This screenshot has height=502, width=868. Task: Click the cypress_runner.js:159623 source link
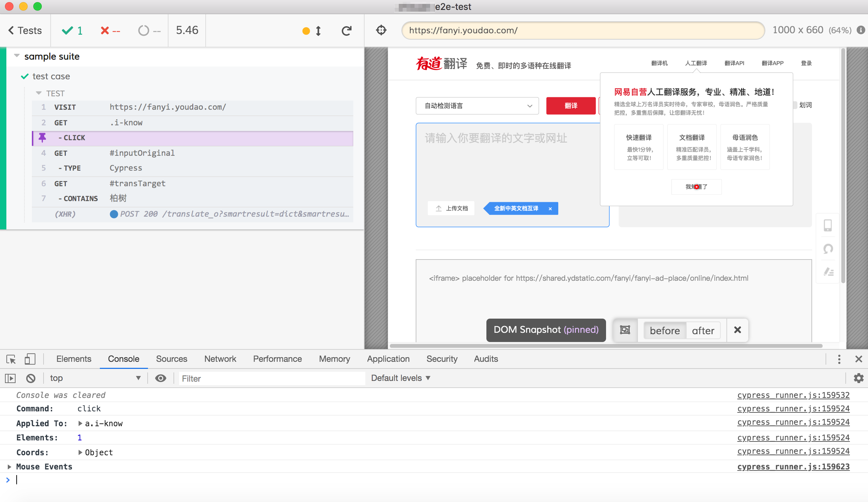tap(793, 467)
